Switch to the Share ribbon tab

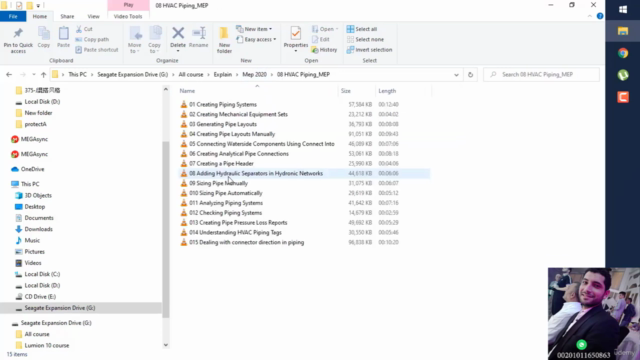coord(67,16)
